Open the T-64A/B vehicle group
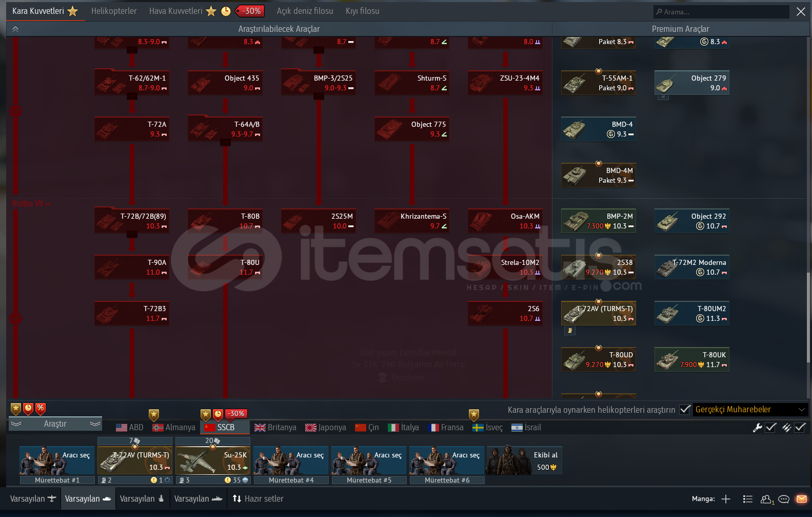The height and width of the screenshot is (517, 812). (225, 129)
